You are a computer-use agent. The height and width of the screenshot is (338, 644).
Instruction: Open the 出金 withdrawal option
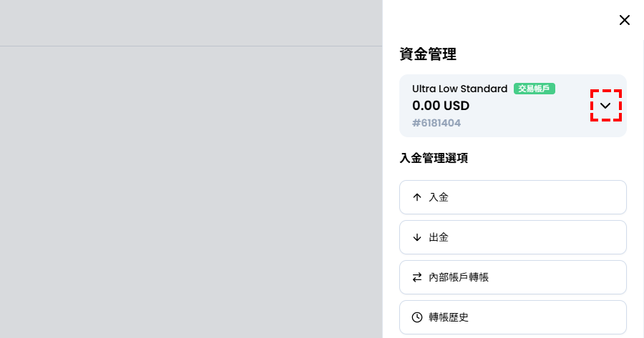512,237
